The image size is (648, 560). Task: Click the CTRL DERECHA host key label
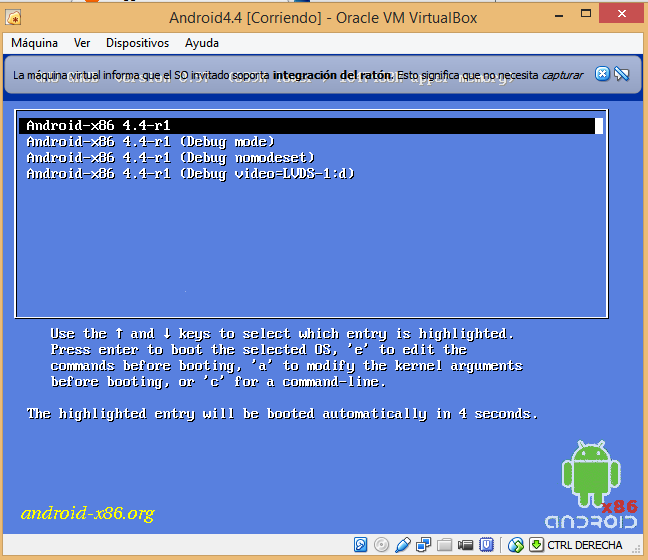[584, 545]
